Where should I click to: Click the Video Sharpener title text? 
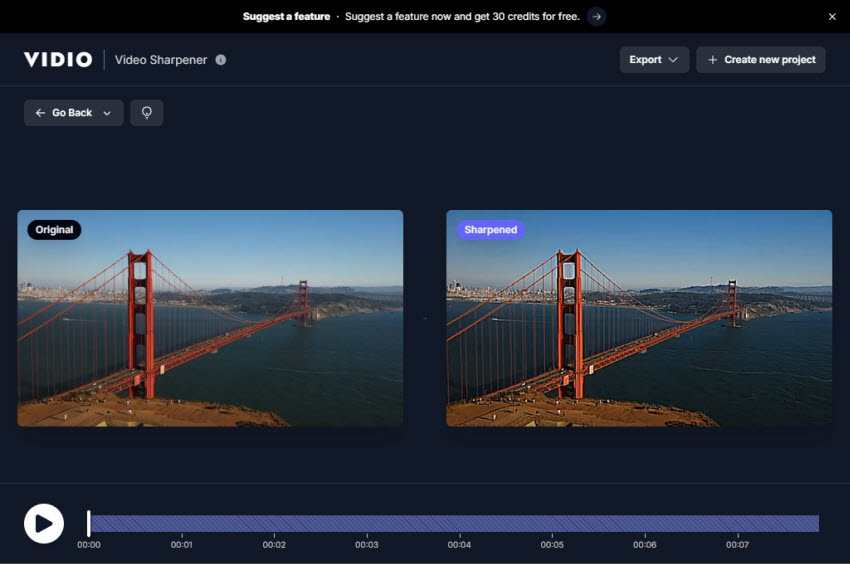[x=161, y=60]
